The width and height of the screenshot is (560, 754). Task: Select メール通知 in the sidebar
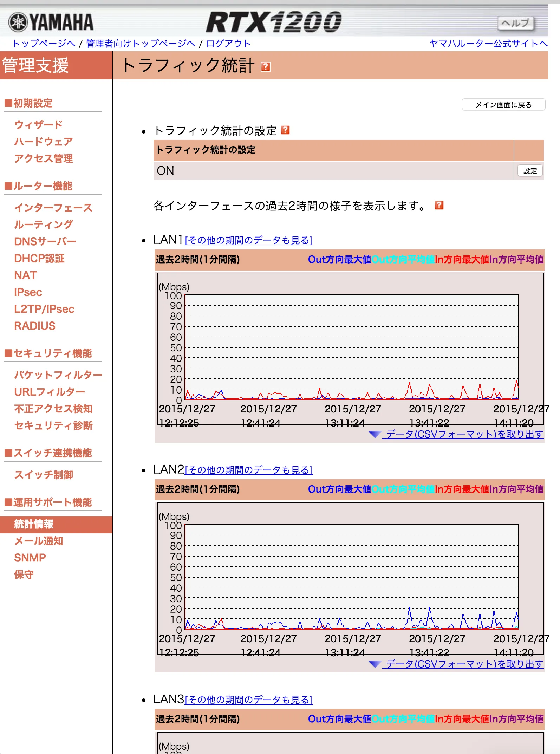click(38, 541)
